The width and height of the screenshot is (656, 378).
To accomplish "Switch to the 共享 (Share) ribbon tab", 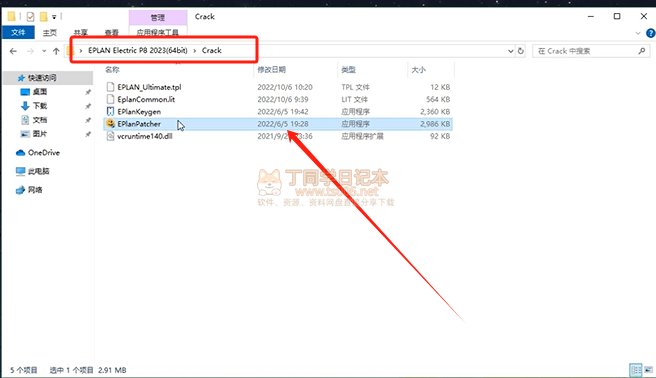I will [80, 32].
